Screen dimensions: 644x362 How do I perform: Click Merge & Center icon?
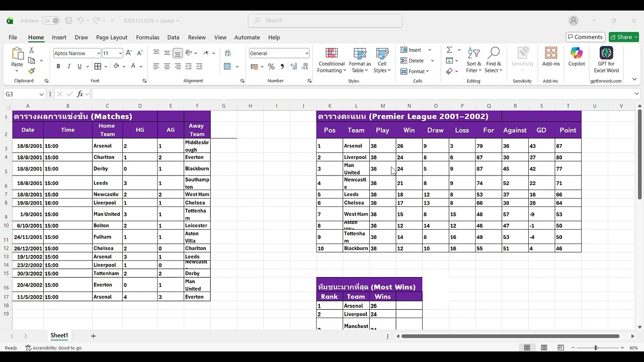[227, 66]
